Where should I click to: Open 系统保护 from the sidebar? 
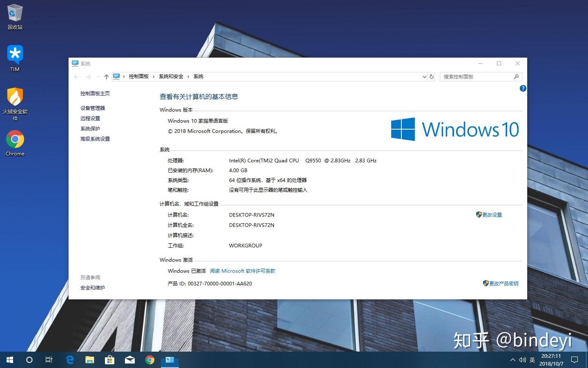tap(90, 128)
